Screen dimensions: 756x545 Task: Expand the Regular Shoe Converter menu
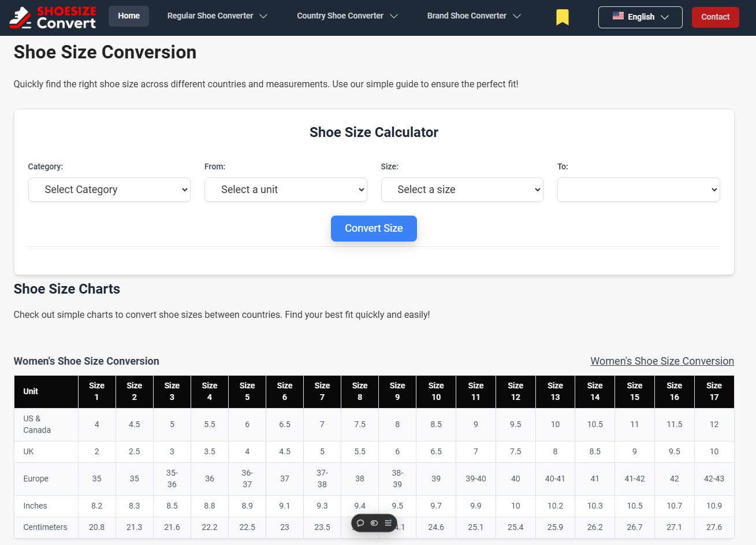[x=217, y=16]
